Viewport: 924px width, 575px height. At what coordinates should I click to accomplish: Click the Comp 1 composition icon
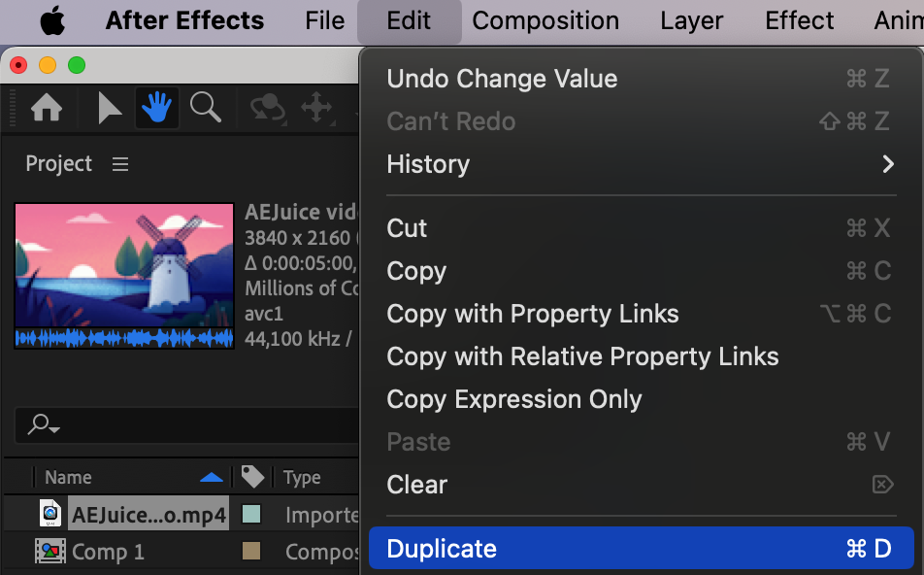tap(49, 552)
